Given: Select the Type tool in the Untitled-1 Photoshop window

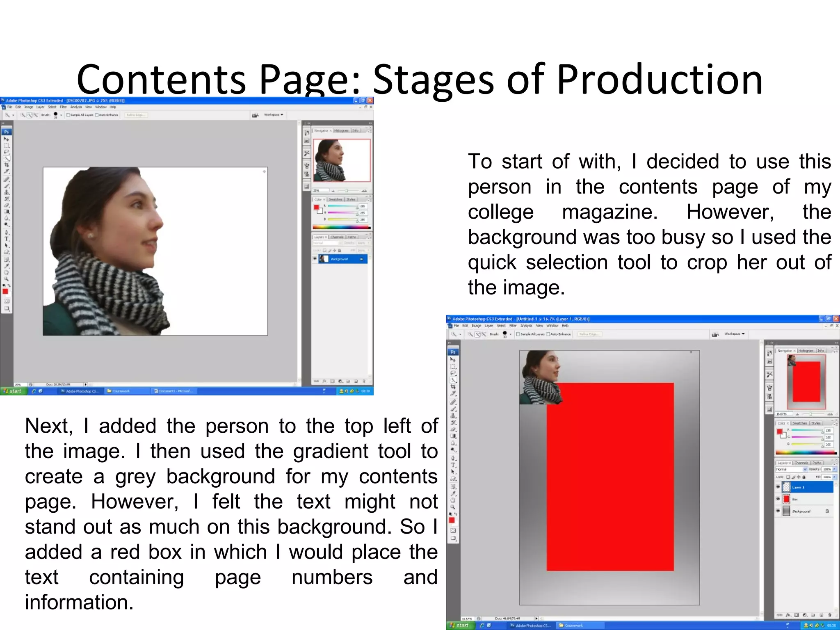Looking at the screenshot, I should coord(453,464).
